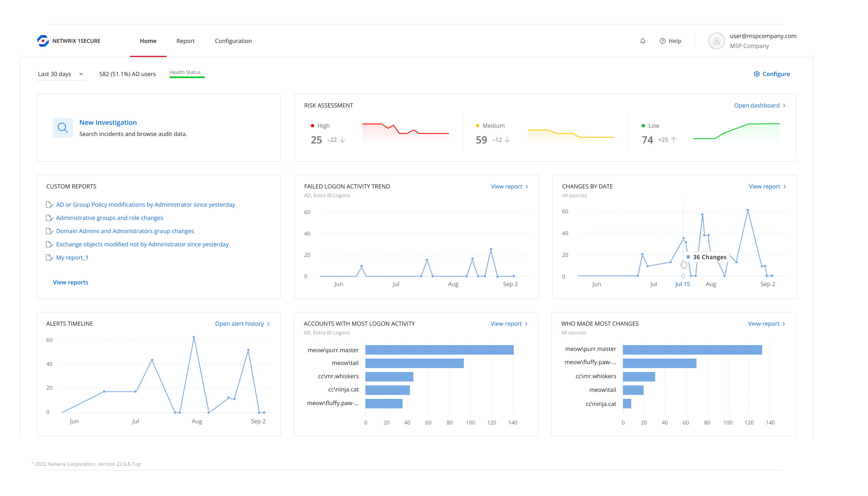Click icon beside Administrative groups and role changes
The image size is (868, 496).
pyautogui.click(x=49, y=218)
